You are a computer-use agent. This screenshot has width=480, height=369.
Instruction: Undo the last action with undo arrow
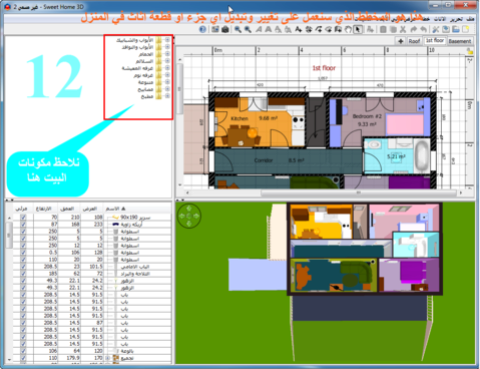(x=423, y=30)
